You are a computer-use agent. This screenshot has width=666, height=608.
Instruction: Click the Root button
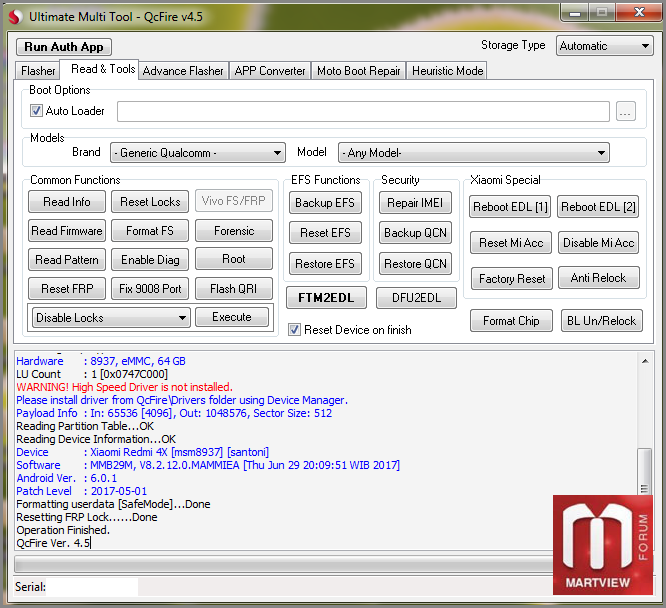[x=234, y=259]
